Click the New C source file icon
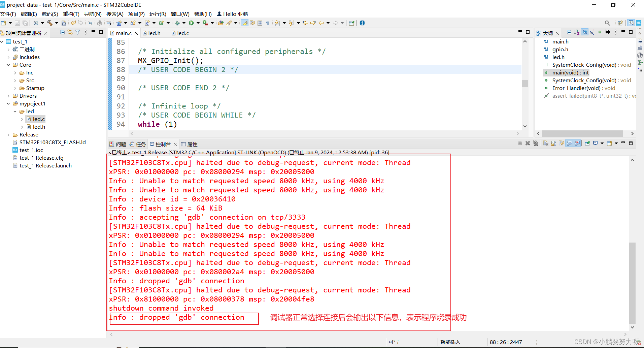Image resolution: width=644 pixels, height=348 pixels. coord(147,23)
